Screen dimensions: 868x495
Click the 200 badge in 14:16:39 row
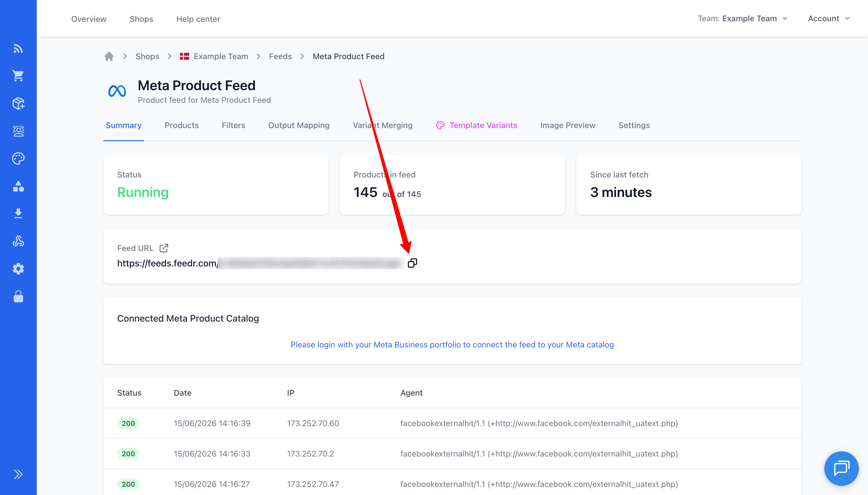[x=128, y=423]
